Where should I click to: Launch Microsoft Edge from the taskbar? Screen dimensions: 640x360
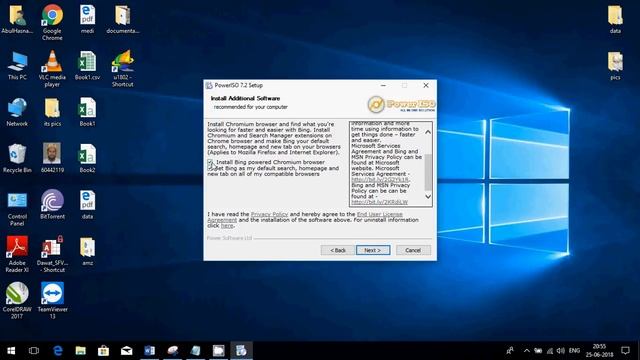(58, 351)
